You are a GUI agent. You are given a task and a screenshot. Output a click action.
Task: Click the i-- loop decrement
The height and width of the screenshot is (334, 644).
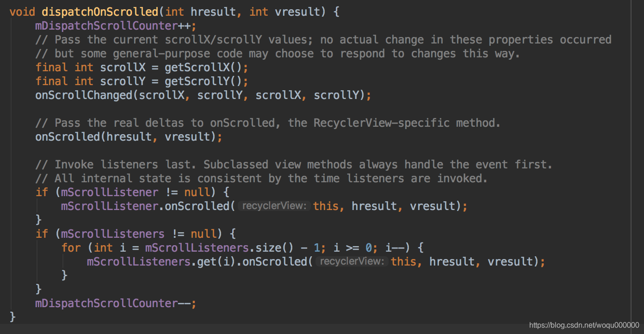point(395,247)
